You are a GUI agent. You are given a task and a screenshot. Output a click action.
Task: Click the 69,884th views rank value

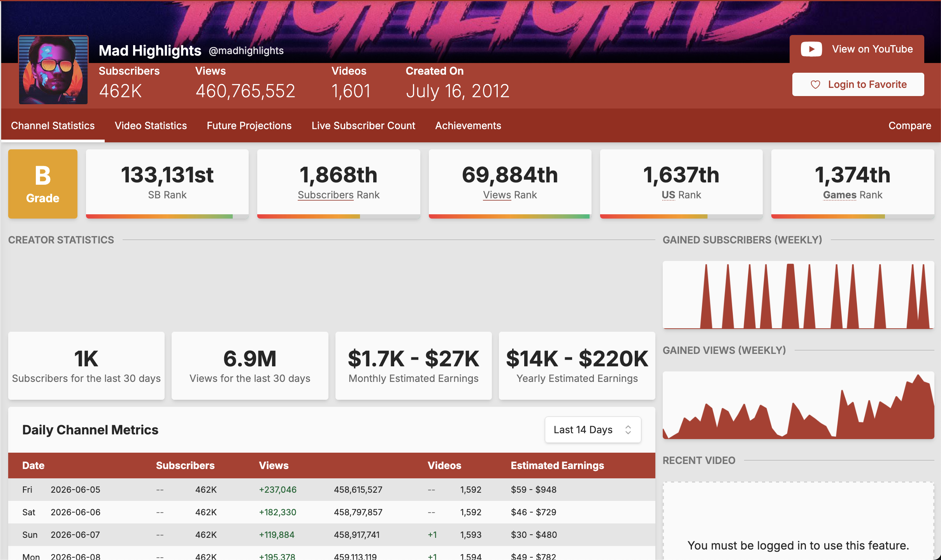[x=510, y=175]
